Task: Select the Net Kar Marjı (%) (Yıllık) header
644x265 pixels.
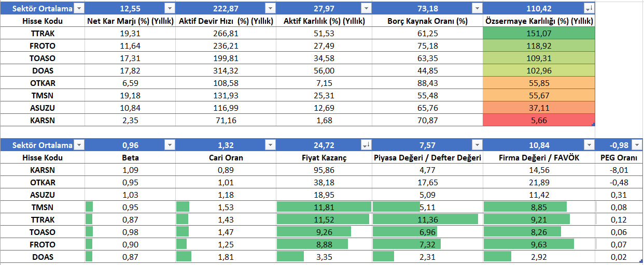Action: pos(130,21)
